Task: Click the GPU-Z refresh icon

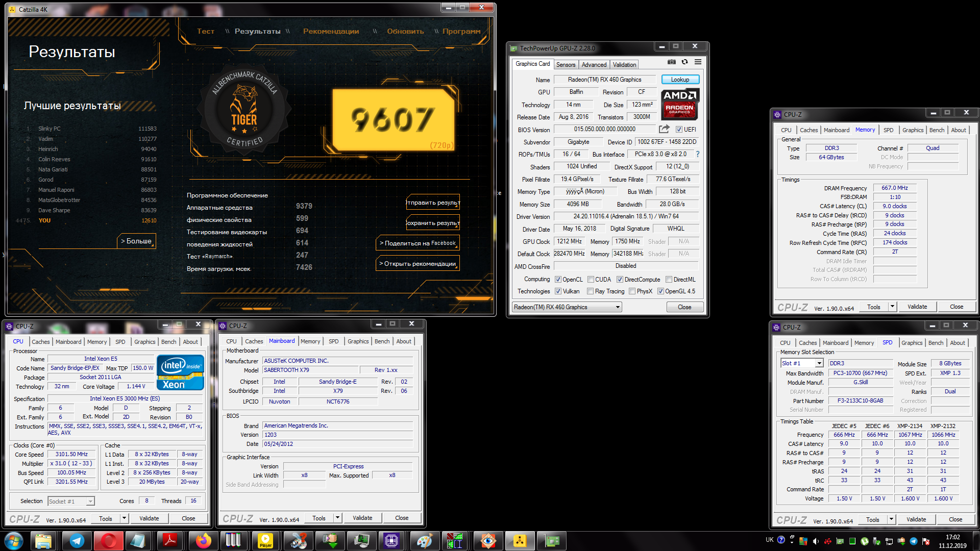Action: [x=685, y=62]
